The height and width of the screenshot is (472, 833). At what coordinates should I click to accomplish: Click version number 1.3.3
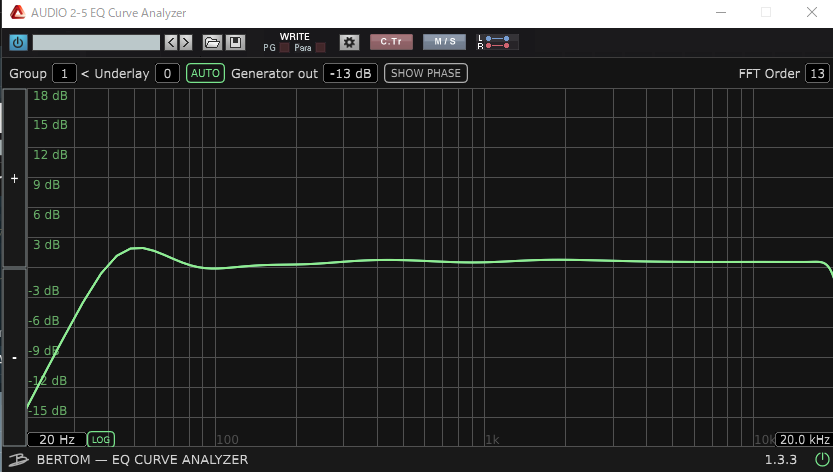780,460
